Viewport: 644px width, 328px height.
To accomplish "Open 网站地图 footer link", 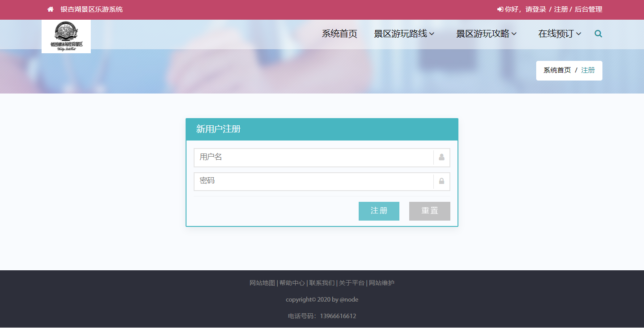I will coord(262,283).
